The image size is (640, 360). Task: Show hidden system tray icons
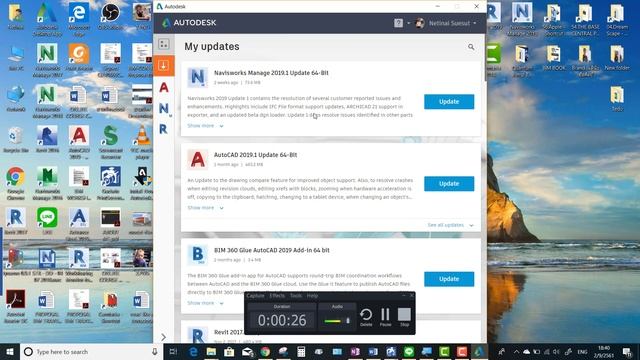[516, 351]
